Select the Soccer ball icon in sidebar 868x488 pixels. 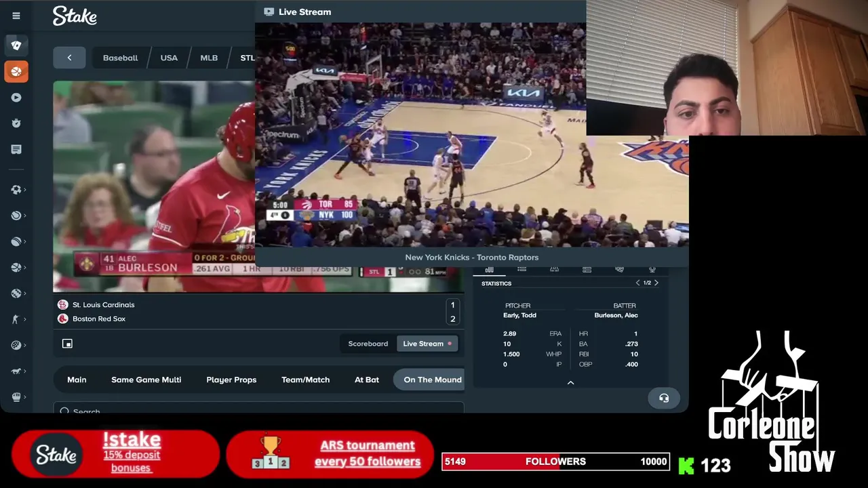[16, 190]
